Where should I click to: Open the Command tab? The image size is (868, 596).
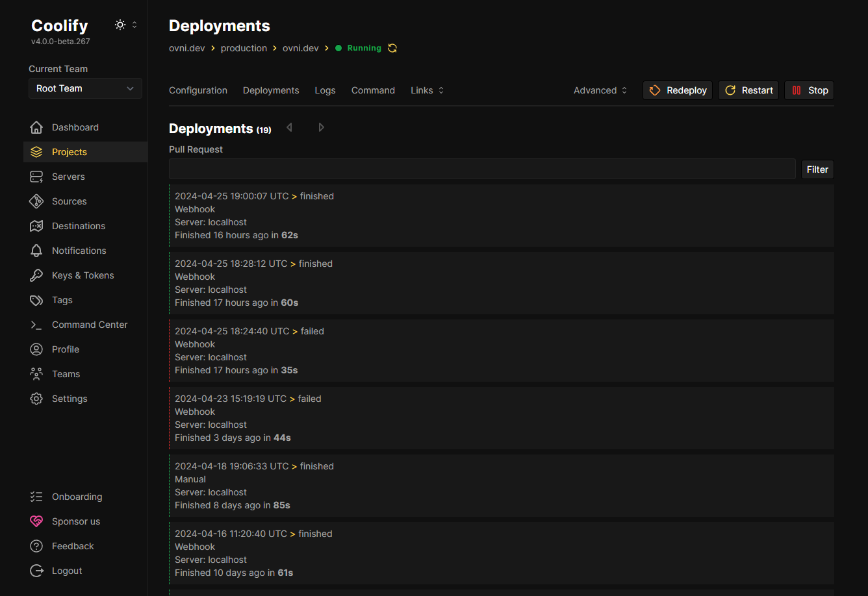click(x=373, y=90)
